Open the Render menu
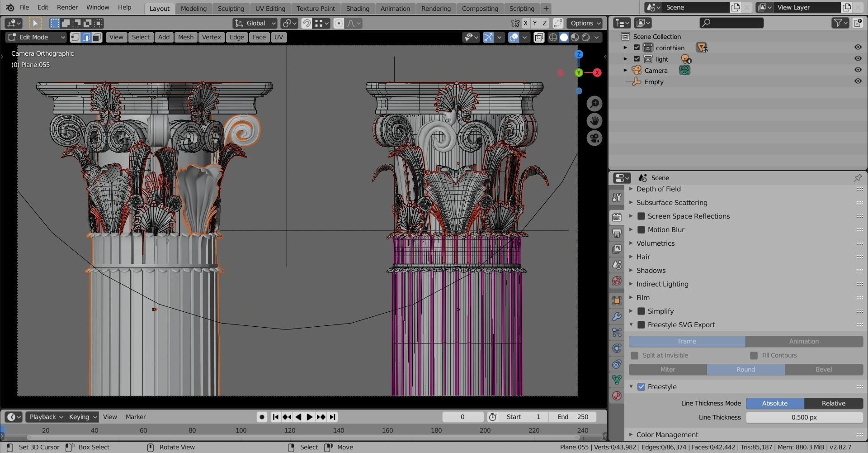The width and height of the screenshot is (868, 453). tap(67, 7)
